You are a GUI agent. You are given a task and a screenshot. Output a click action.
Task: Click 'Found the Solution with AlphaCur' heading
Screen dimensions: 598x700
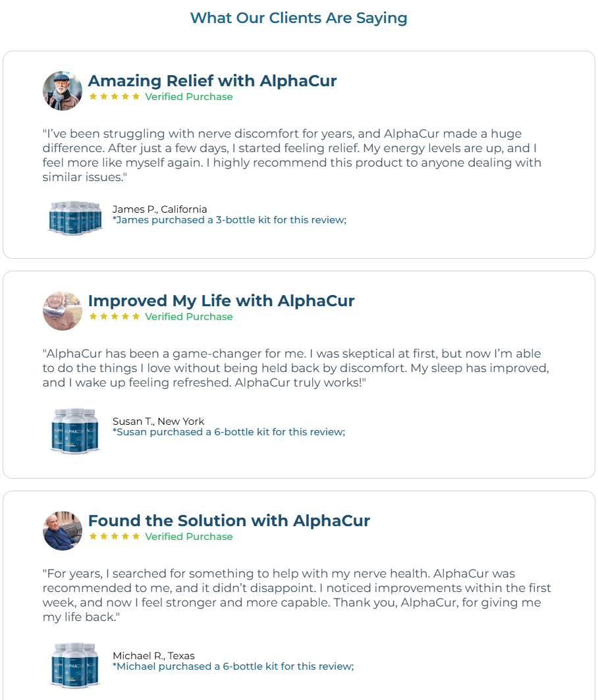(x=229, y=520)
